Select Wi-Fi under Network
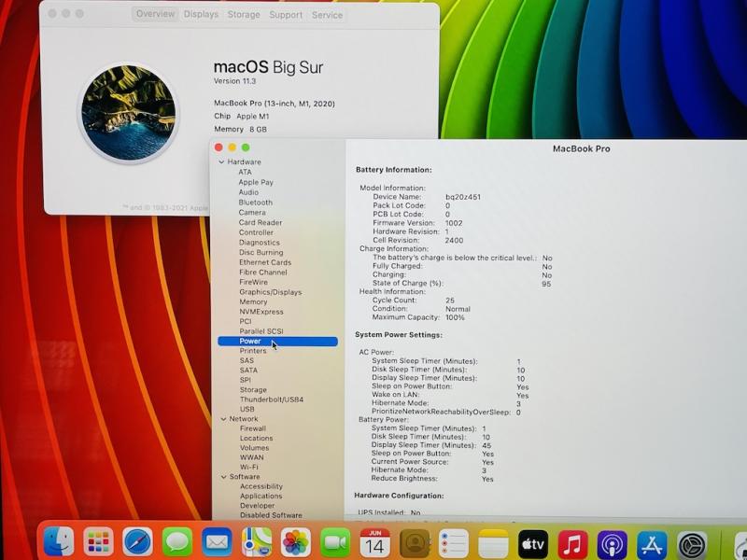This screenshot has height=560, width=747. click(249, 468)
